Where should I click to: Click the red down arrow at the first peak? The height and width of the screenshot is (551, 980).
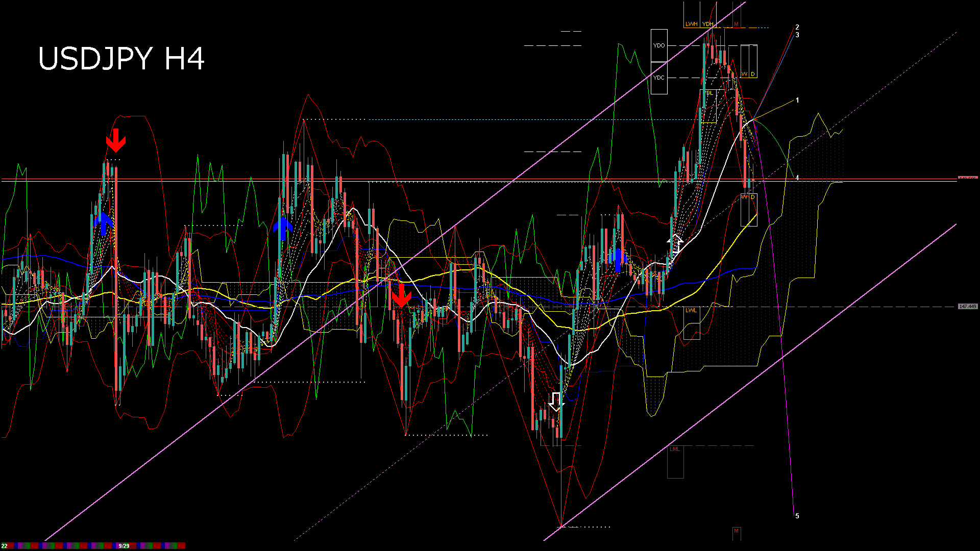coord(116,140)
